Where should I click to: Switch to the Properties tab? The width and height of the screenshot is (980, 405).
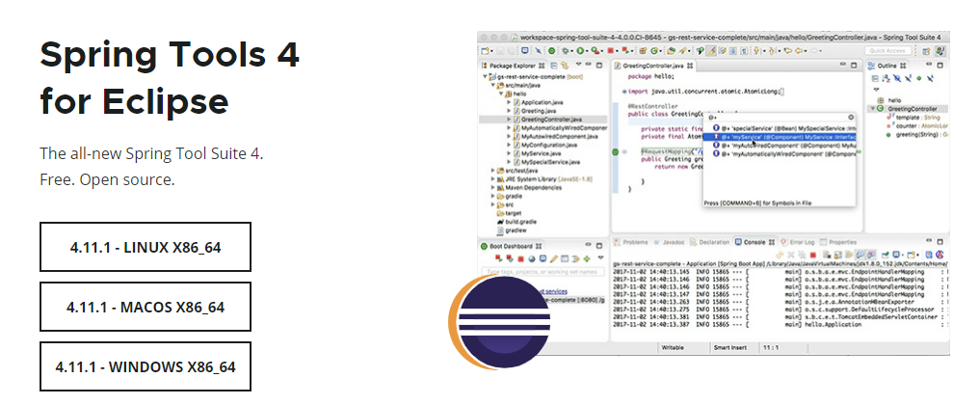[x=838, y=242]
